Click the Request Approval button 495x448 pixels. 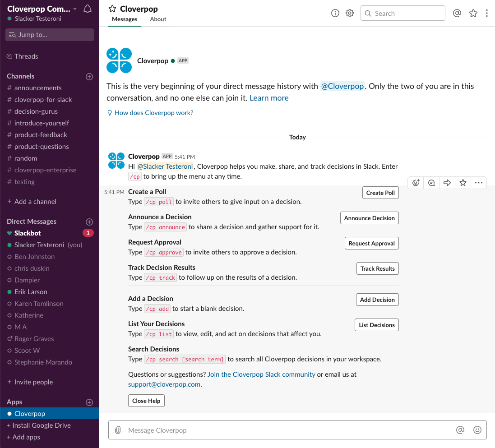[371, 244]
